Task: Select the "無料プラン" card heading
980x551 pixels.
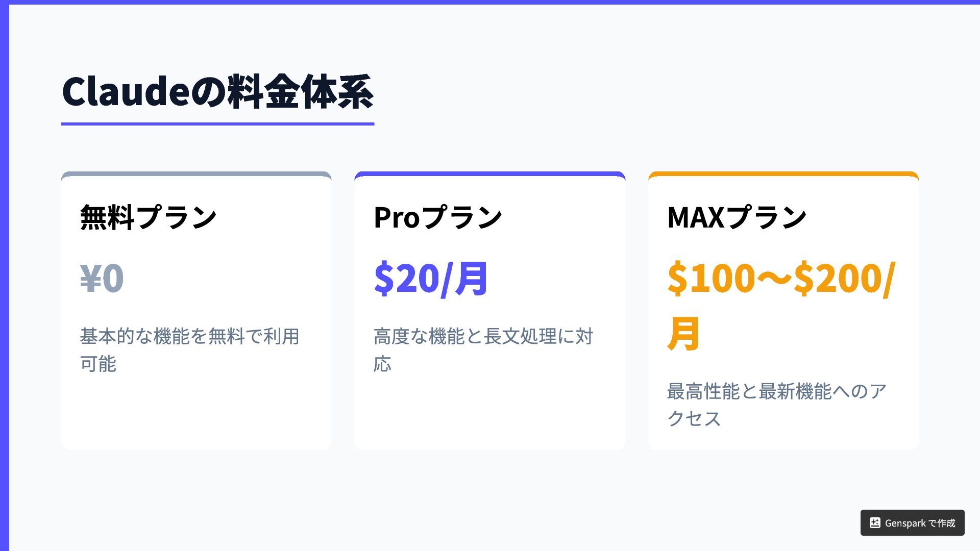Action: [149, 217]
